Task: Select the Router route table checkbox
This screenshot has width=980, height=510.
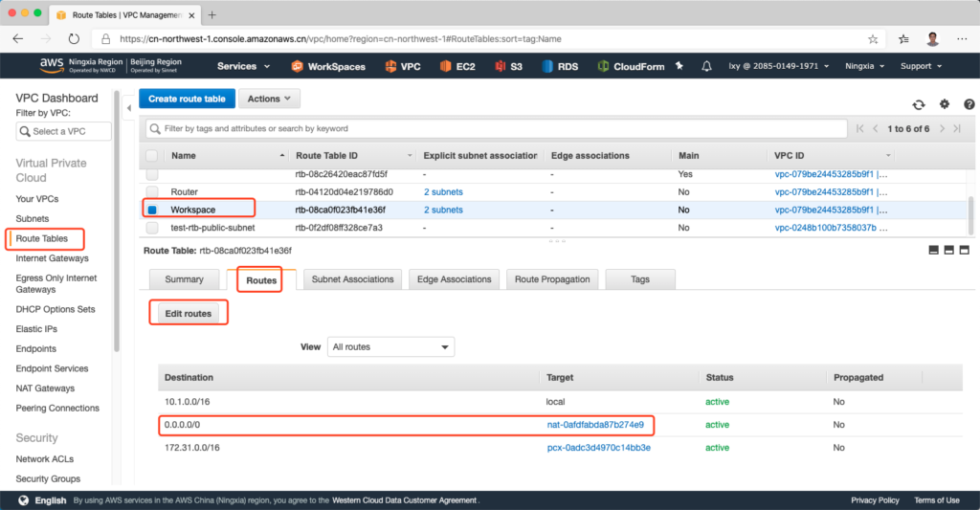Action: coord(152,191)
